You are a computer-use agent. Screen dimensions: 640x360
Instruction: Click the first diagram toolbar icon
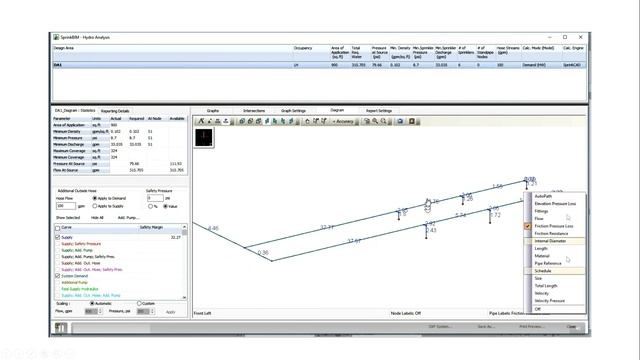tap(201, 121)
